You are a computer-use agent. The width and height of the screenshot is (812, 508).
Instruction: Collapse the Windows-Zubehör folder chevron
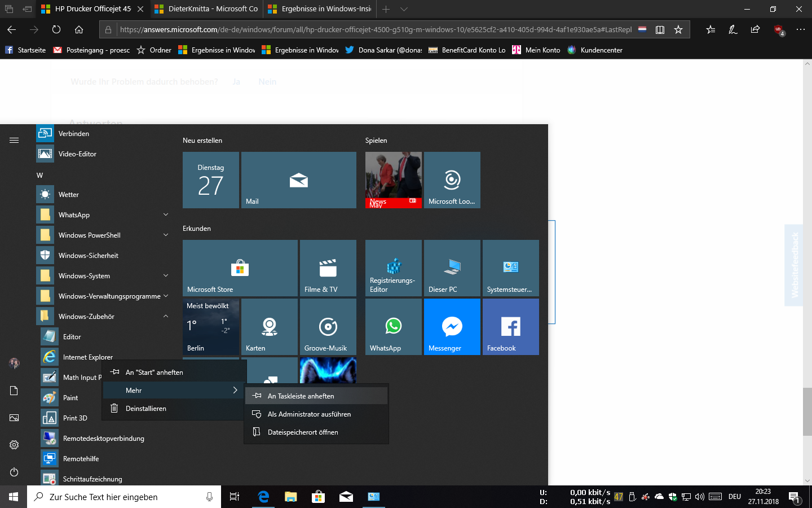pos(166,316)
